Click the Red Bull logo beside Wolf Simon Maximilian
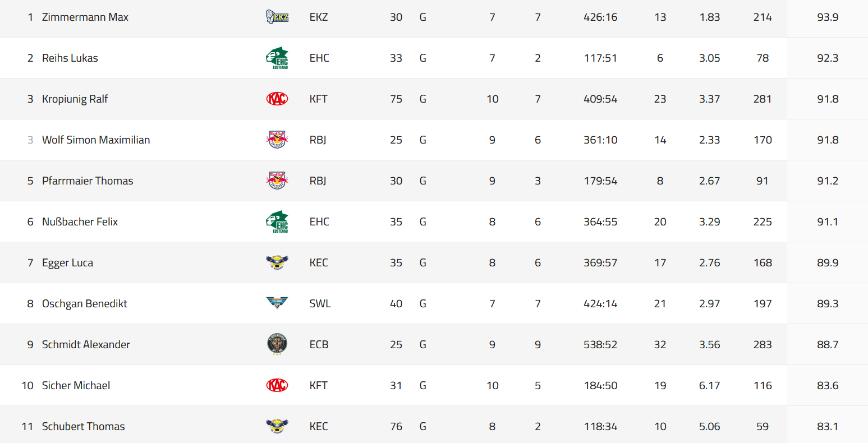Image resolution: width=868 pixels, height=443 pixels. click(277, 140)
